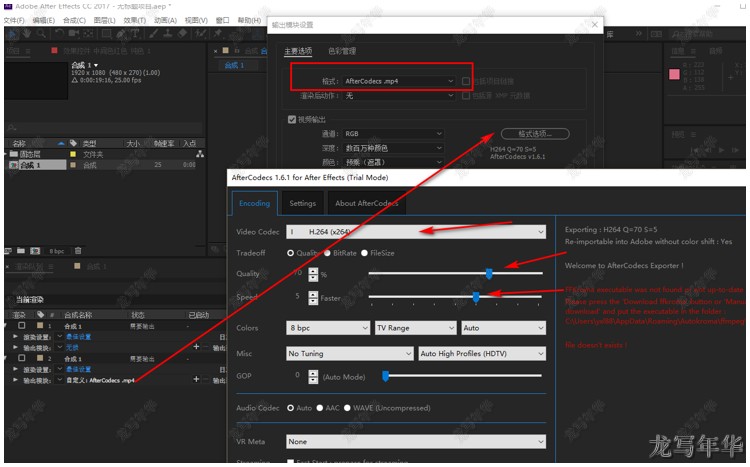Open the Auto dropdown in the Colors row
The height and width of the screenshot is (467, 750).
pyautogui.click(x=504, y=328)
